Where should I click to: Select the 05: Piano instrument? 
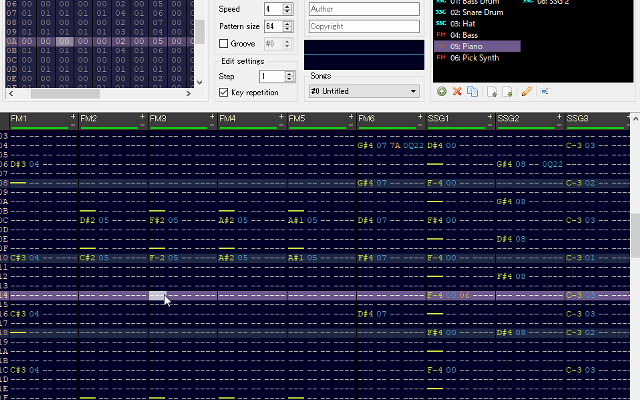coord(478,47)
